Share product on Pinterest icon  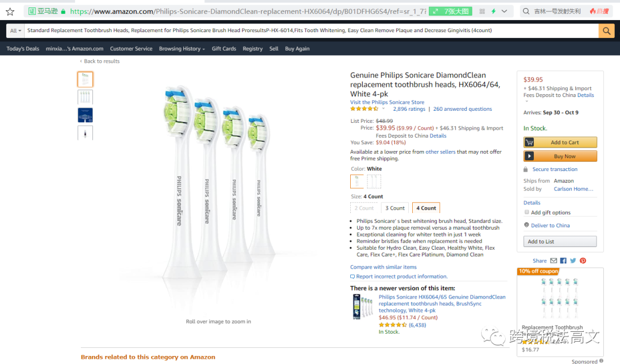(583, 261)
